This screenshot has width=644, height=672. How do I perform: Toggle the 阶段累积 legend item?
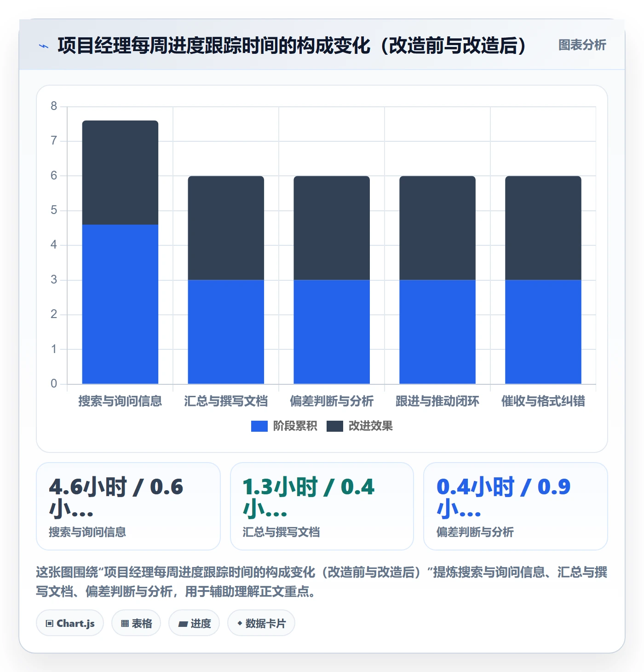coord(284,426)
